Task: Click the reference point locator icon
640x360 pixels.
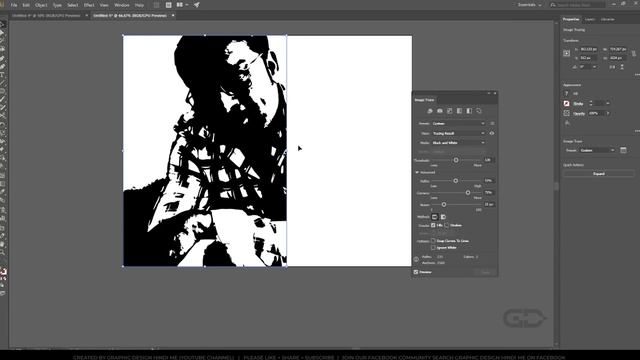Action: point(567,53)
